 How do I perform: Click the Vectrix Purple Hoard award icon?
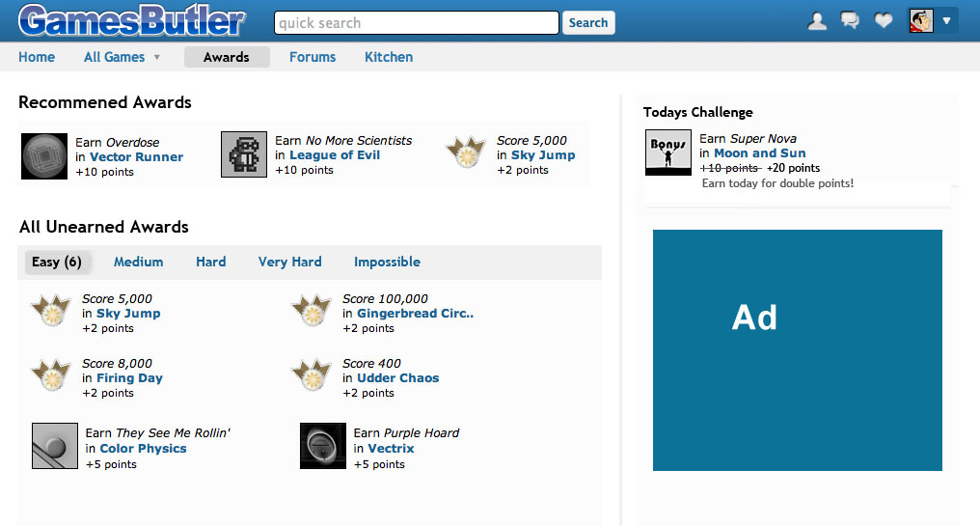tap(323, 446)
